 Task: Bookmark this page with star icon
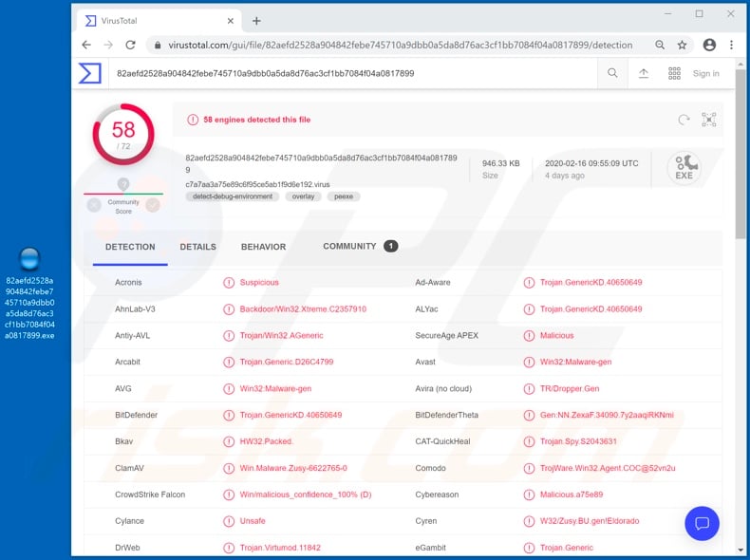point(682,45)
